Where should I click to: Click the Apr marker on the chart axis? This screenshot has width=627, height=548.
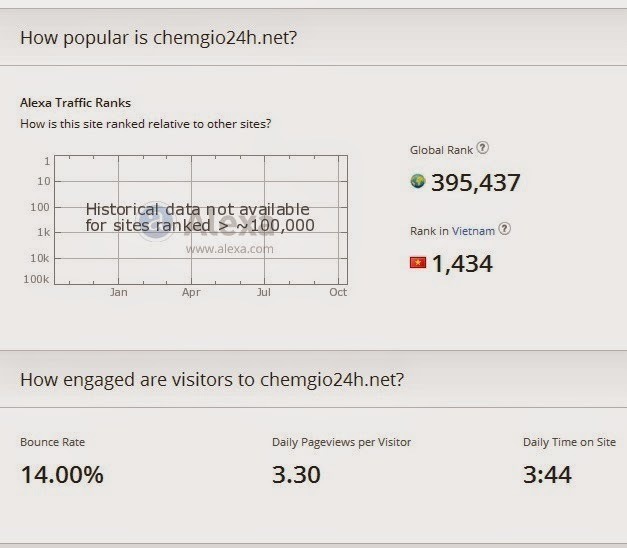pos(191,292)
